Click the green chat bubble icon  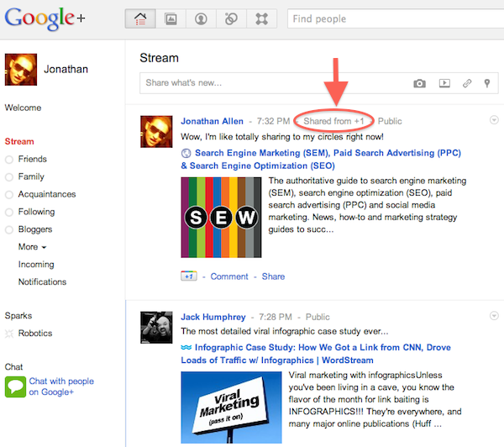tap(15, 387)
